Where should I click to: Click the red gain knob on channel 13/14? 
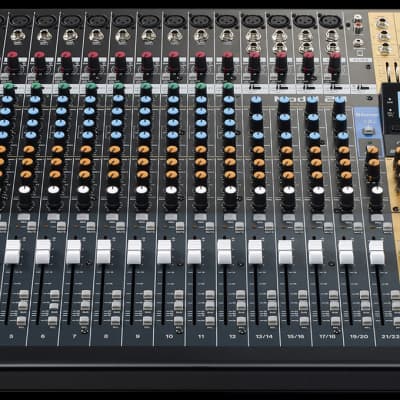[254, 63]
